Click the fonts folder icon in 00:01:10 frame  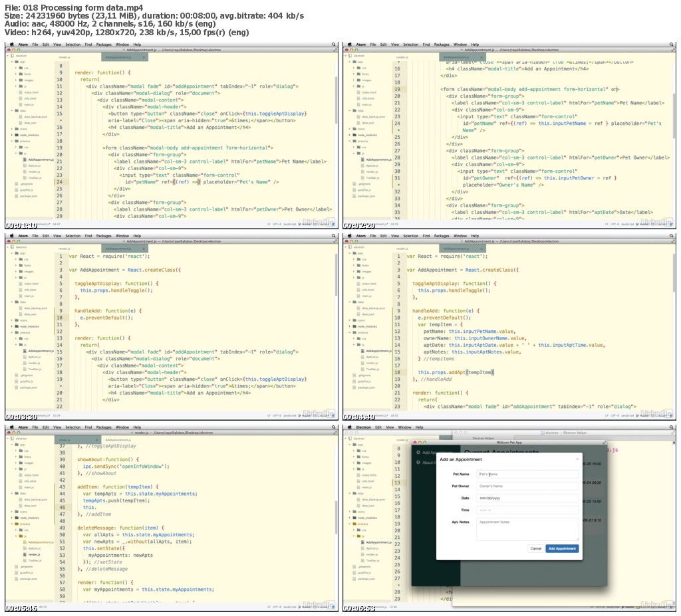tap(21, 74)
